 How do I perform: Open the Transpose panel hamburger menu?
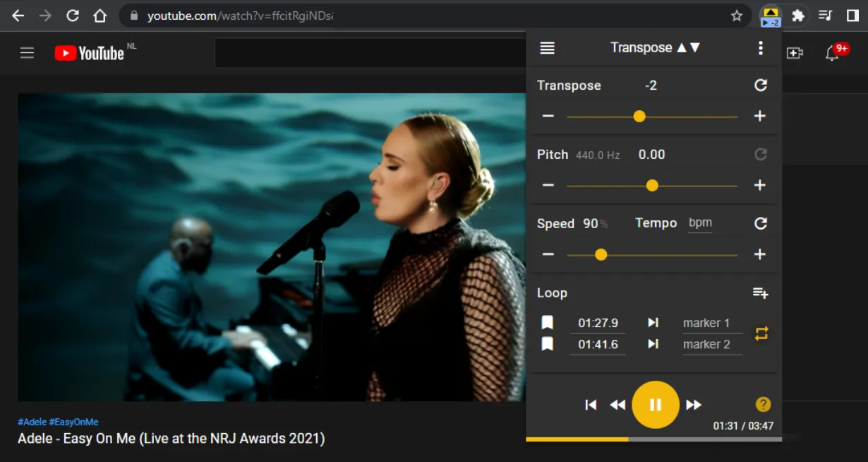click(547, 47)
